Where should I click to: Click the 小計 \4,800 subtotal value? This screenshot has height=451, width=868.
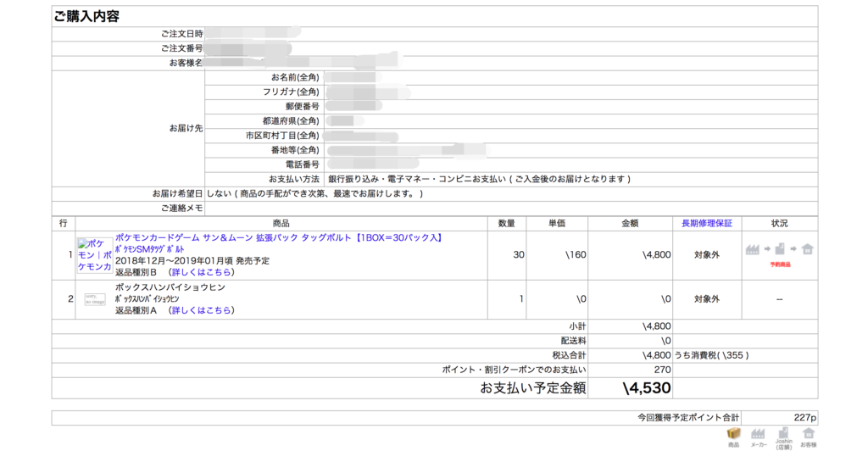coord(657,326)
